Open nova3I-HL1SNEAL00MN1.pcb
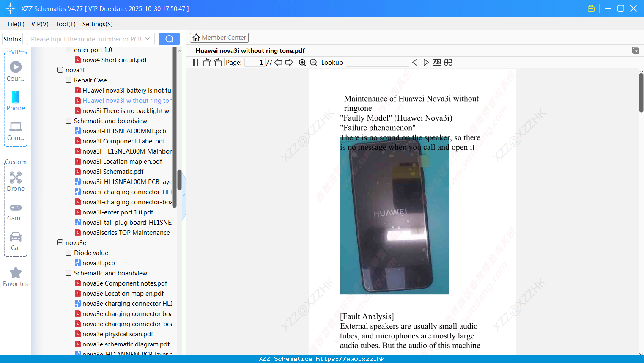Image resolution: width=644 pixels, height=363 pixels. [x=121, y=131]
